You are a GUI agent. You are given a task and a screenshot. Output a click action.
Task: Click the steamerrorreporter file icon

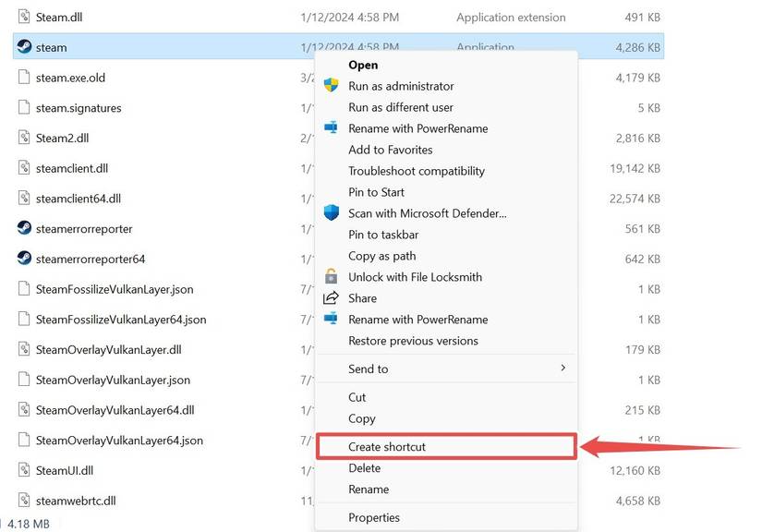point(25,228)
